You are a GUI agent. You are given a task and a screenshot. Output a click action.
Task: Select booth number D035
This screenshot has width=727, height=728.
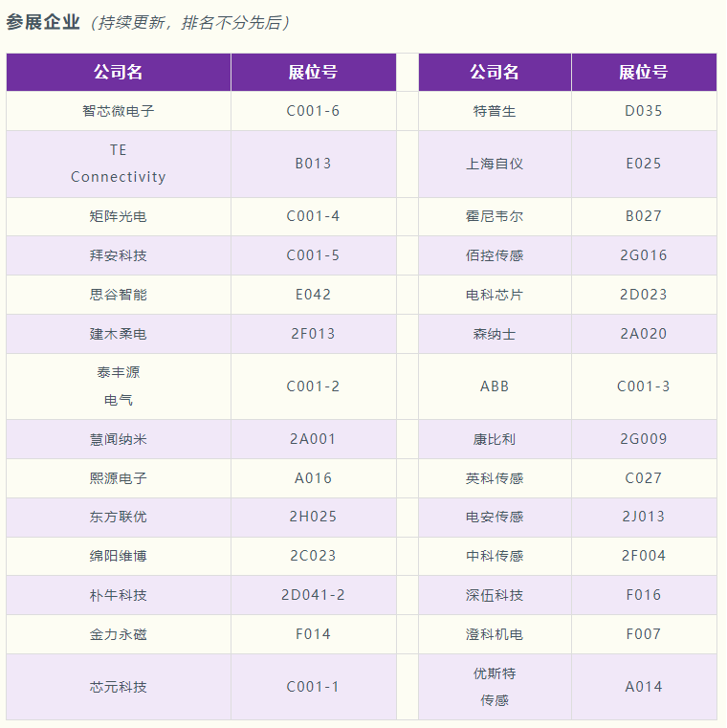click(644, 111)
